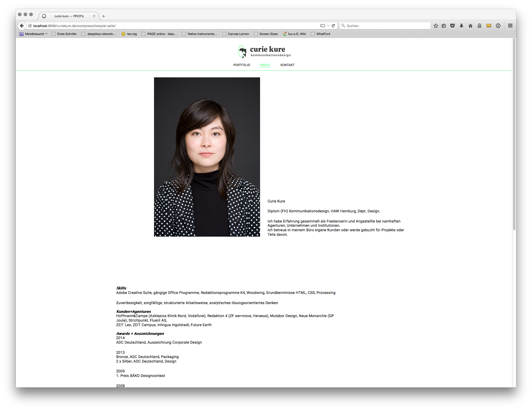Screen dimensions: 532x410
Task: Launch the yellow ruler measurement extension
Action: 489,25
